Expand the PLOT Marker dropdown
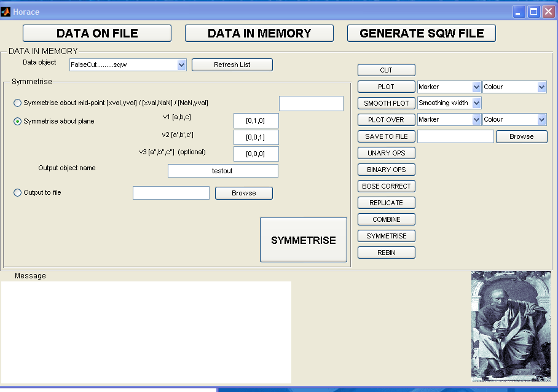The image size is (558, 392). pyautogui.click(x=476, y=87)
